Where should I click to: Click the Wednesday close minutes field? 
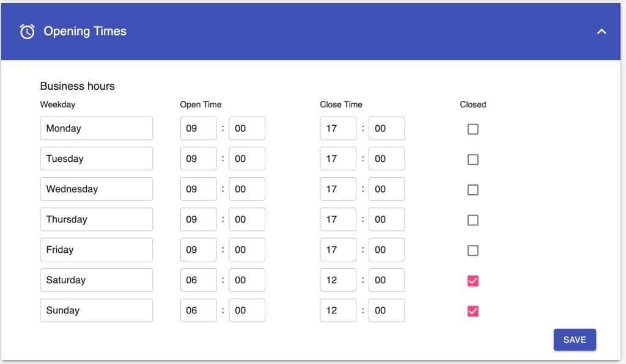point(386,189)
